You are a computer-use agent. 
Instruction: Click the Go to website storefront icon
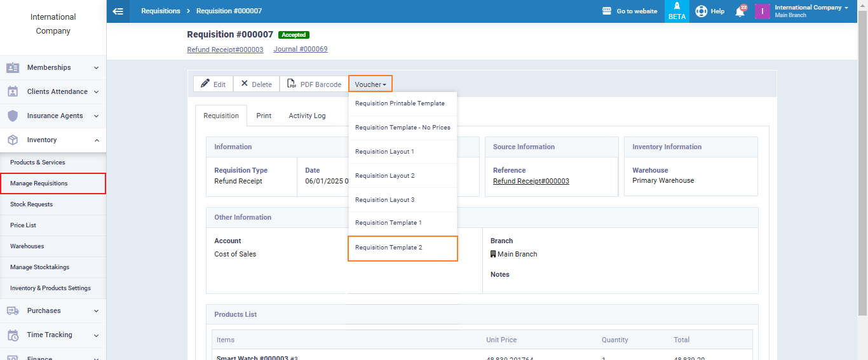click(x=606, y=11)
